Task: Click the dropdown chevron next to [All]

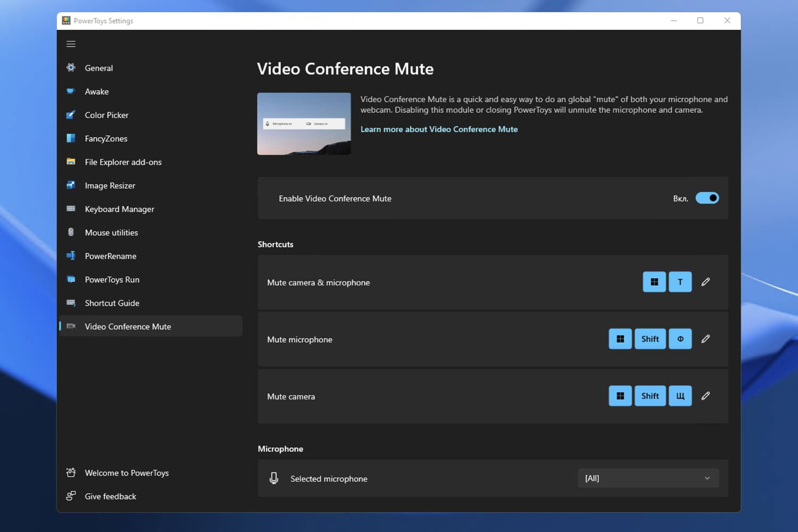Action: 707,478
